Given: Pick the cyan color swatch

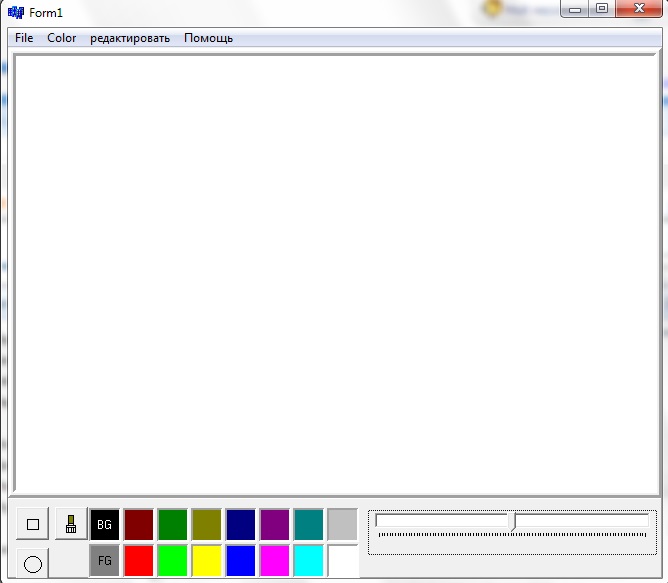Looking at the screenshot, I should click(308, 560).
